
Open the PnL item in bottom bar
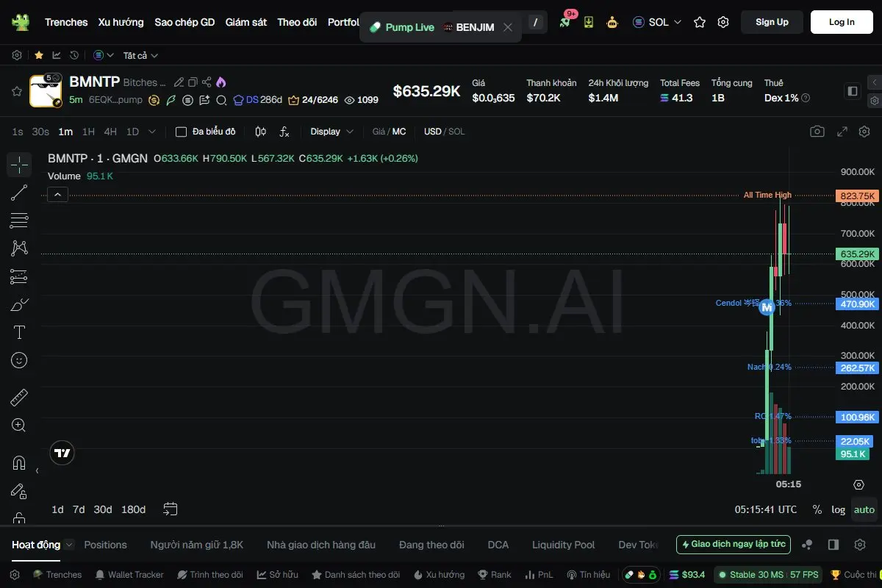pos(539,575)
